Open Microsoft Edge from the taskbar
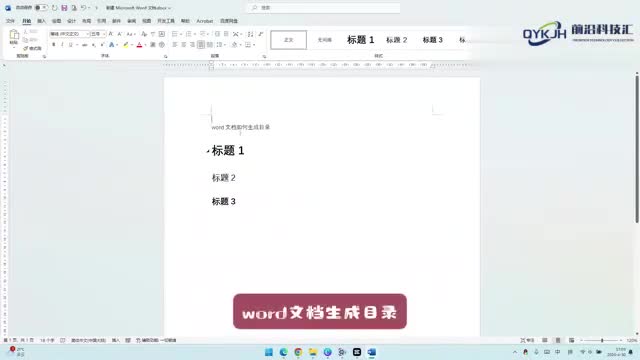This screenshot has height=360, width=640. pyautogui.click(x=283, y=352)
